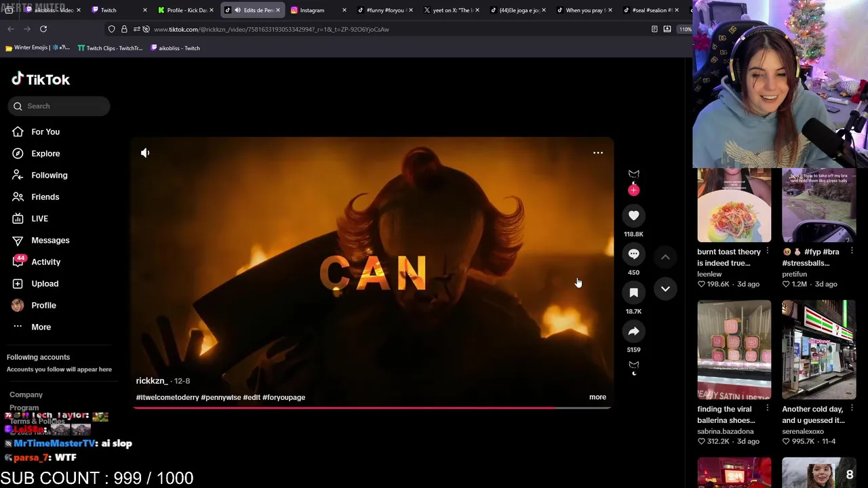Like the video with the heart icon
The width and height of the screenshot is (868, 488).
pos(633,216)
